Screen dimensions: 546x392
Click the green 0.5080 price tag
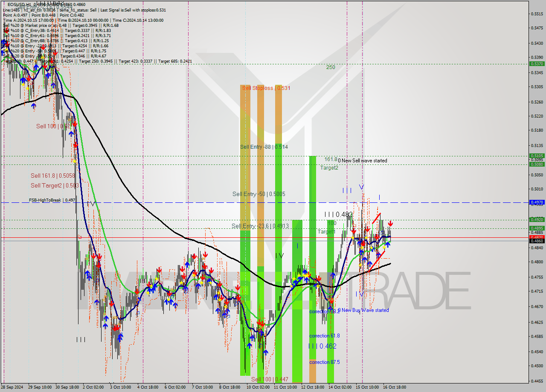point(537,164)
